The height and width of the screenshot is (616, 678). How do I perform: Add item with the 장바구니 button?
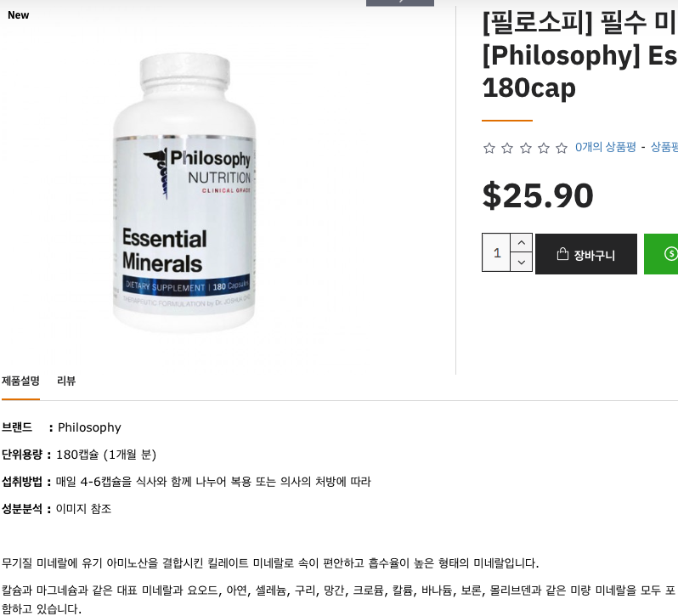pyautogui.click(x=586, y=254)
